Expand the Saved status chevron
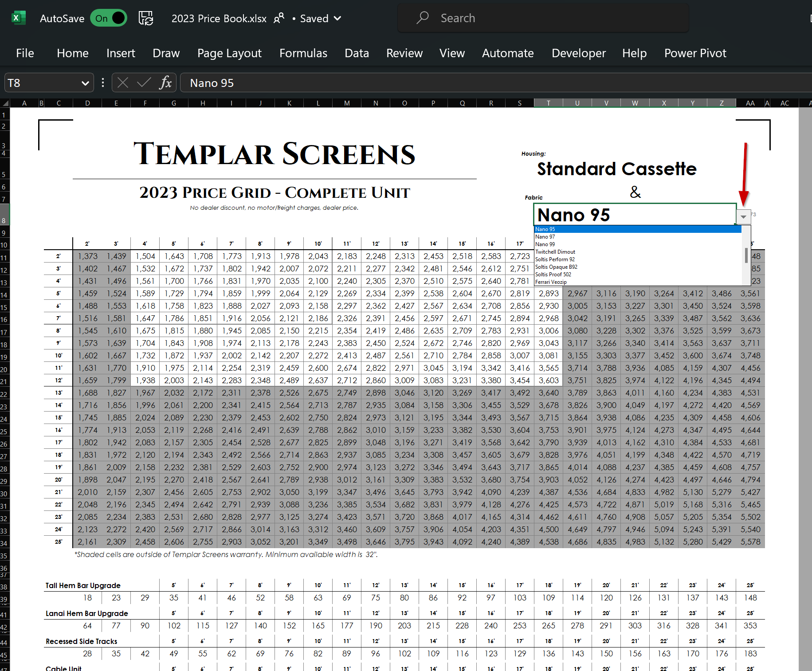Screen dimensions: 812x671 click(x=337, y=19)
